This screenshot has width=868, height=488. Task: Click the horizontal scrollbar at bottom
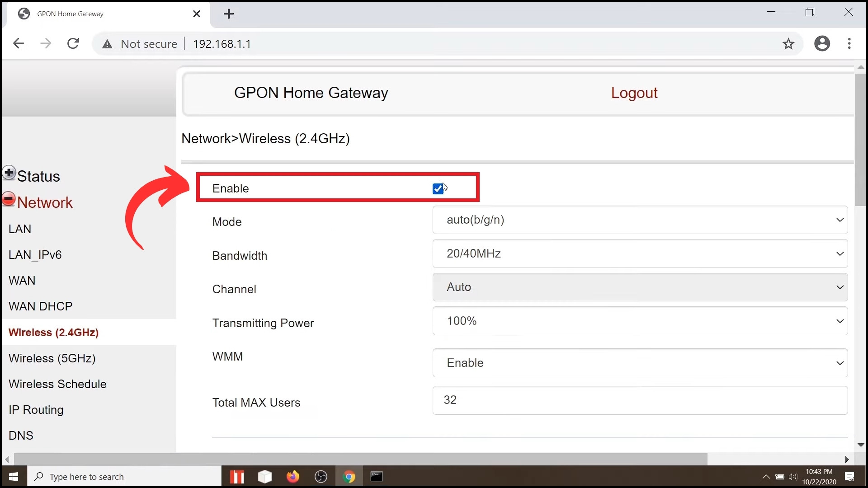(360, 459)
